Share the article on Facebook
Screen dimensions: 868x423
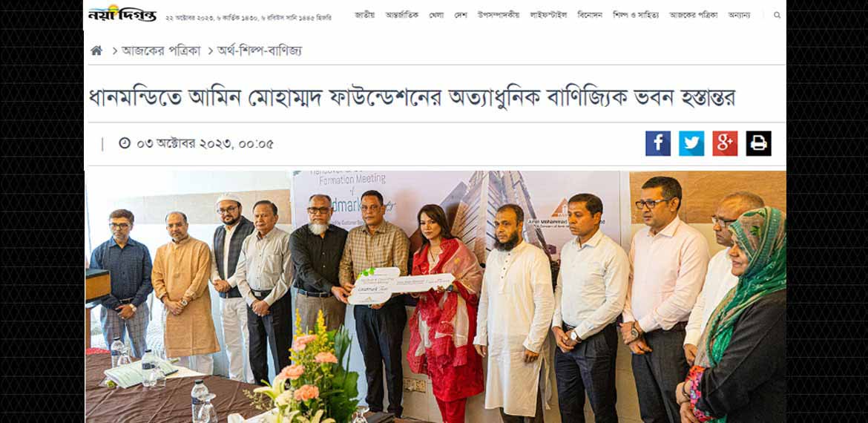[x=657, y=143]
